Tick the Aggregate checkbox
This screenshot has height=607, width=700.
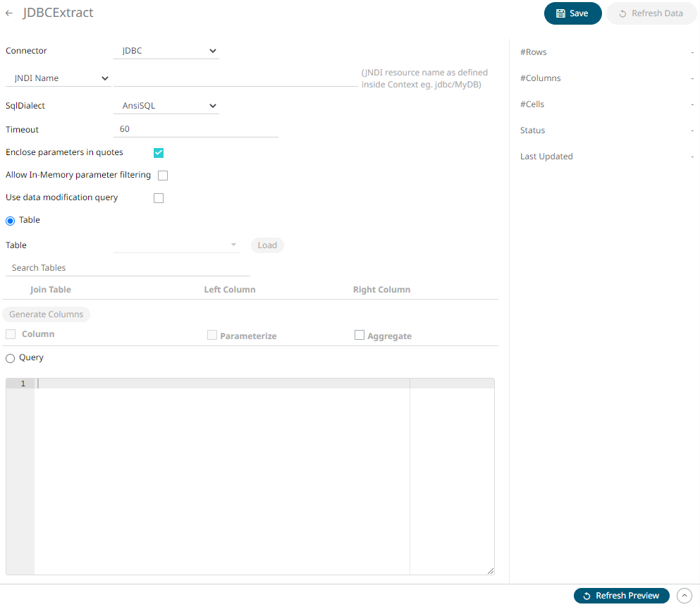(x=360, y=336)
